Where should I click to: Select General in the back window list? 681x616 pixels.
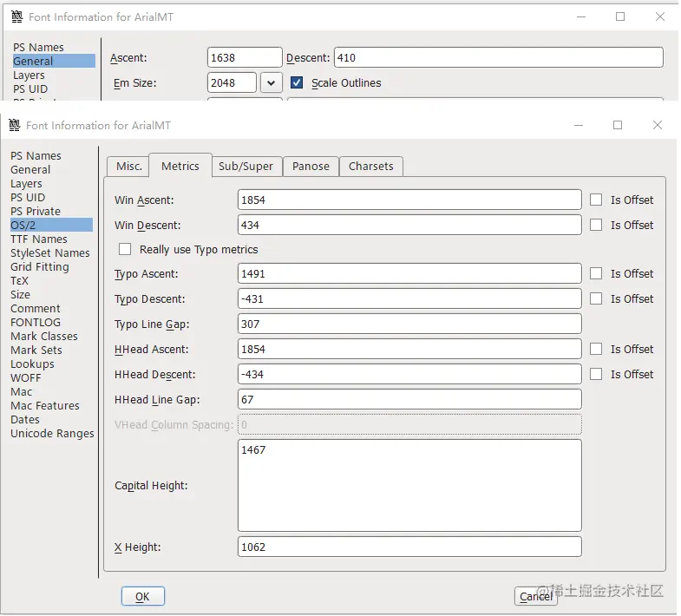coord(54,61)
